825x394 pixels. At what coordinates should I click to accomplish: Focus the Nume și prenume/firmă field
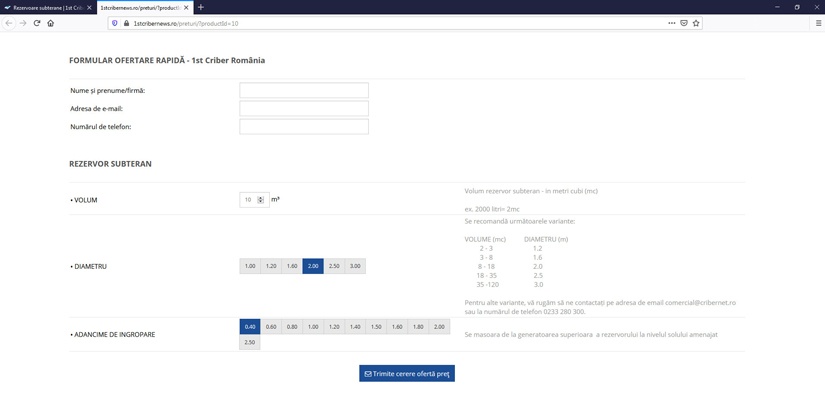(304, 90)
